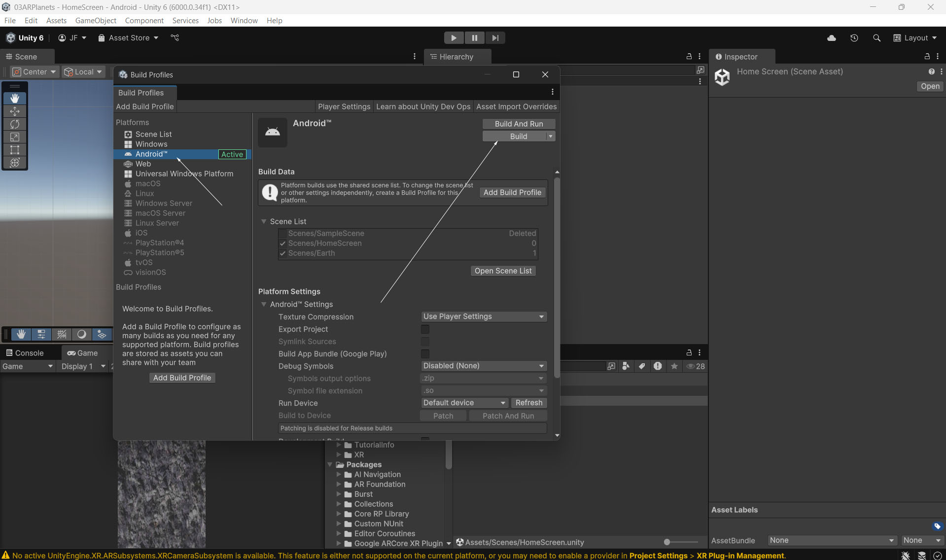The image size is (946, 560).
Task: Open the GameObject menu
Action: pyautogui.click(x=96, y=20)
